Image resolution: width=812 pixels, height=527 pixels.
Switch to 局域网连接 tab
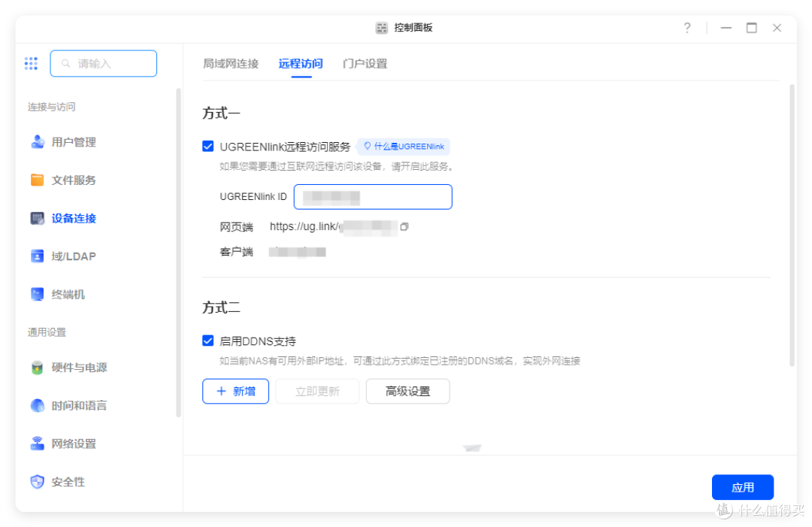pyautogui.click(x=231, y=64)
